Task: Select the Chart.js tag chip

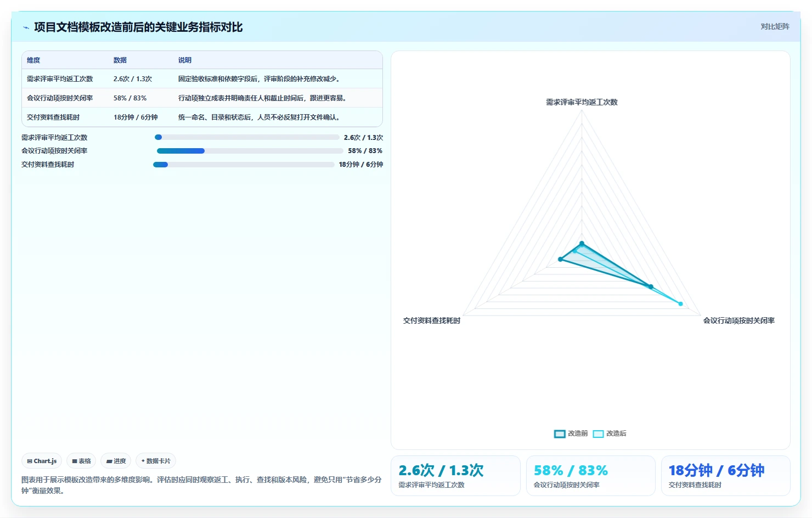Action: pyautogui.click(x=42, y=461)
